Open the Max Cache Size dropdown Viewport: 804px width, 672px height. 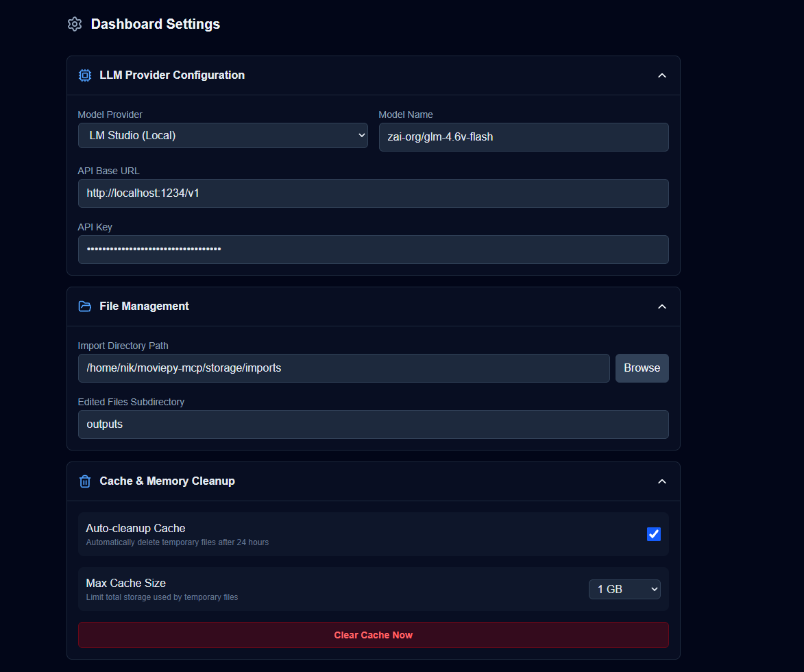pyautogui.click(x=624, y=590)
